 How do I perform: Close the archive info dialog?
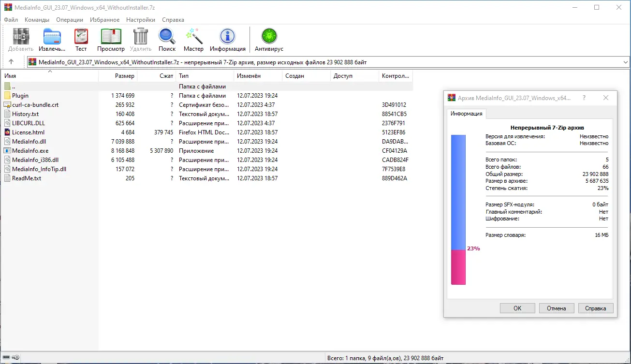tap(606, 98)
